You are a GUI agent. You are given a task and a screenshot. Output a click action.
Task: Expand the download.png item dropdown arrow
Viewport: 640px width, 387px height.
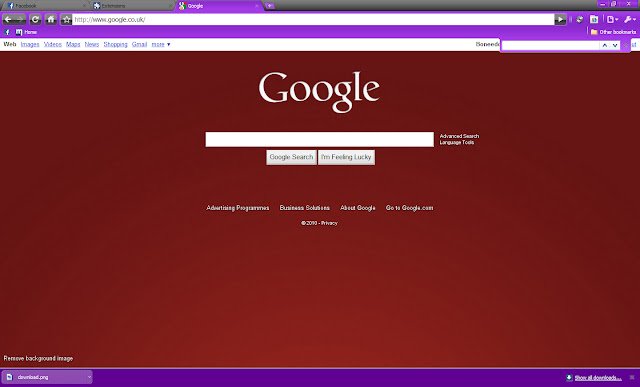pos(89,377)
